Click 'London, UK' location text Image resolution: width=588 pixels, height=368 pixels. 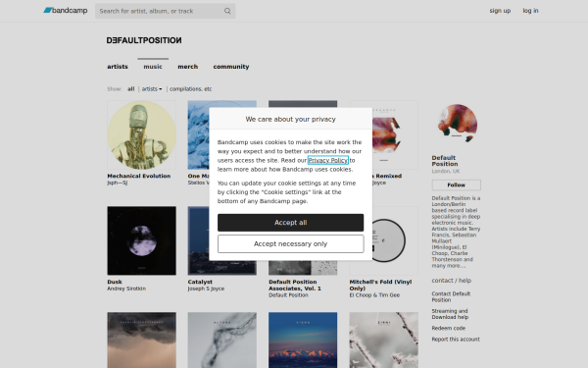[x=446, y=171]
